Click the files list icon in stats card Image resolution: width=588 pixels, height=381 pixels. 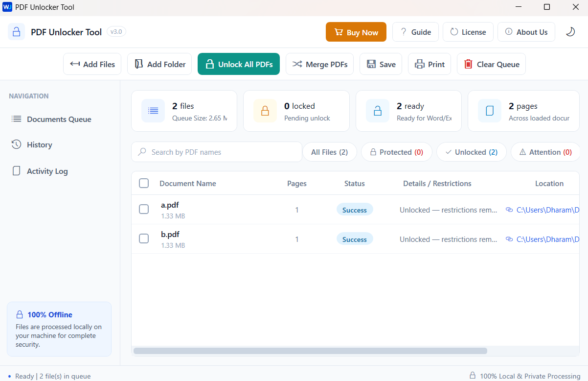153,111
